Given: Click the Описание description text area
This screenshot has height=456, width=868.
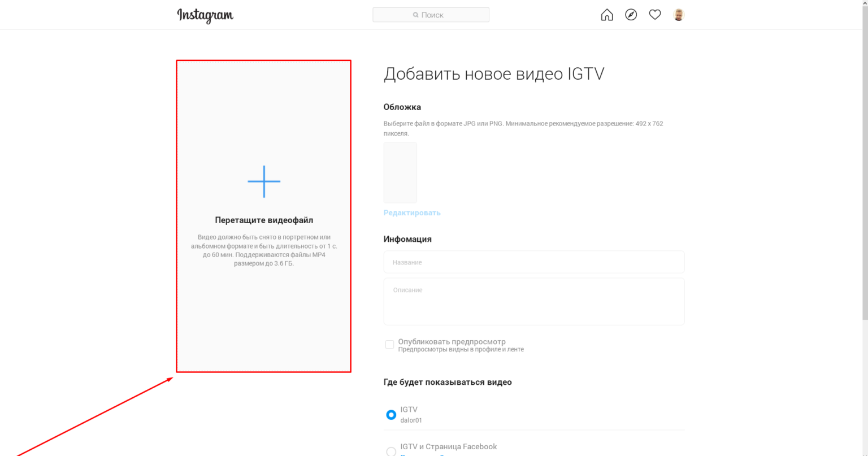Looking at the screenshot, I should 533,301.
